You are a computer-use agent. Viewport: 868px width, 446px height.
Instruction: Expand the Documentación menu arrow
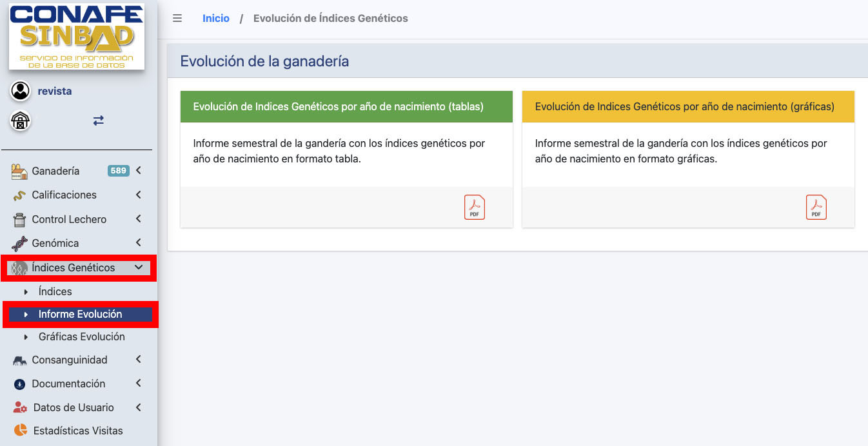(x=138, y=383)
